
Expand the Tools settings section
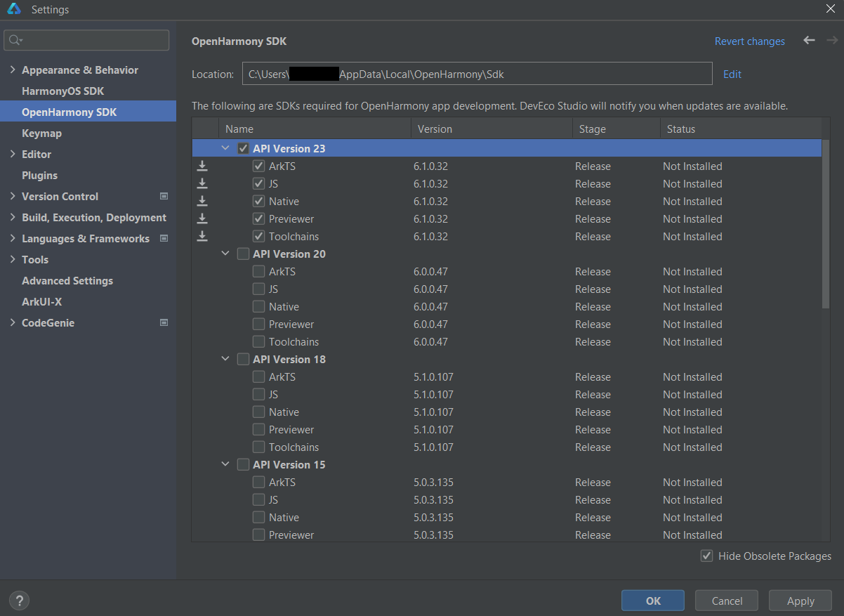pyautogui.click(x=13, y=259)
